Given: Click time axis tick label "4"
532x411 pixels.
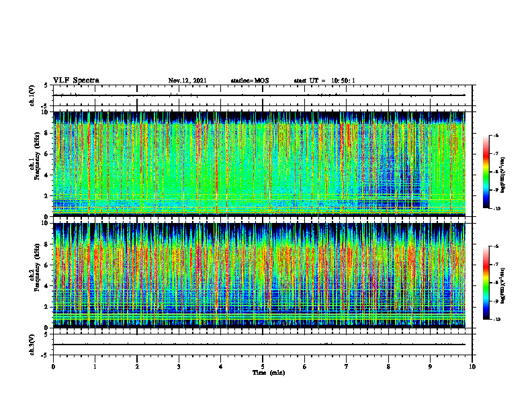Looking at the screenshot, I should click(x=221, y=367).
